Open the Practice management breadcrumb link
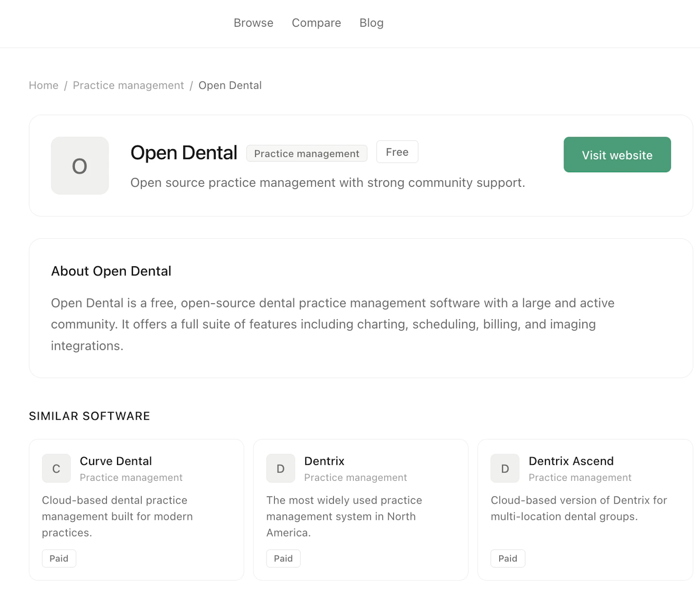 128,85
